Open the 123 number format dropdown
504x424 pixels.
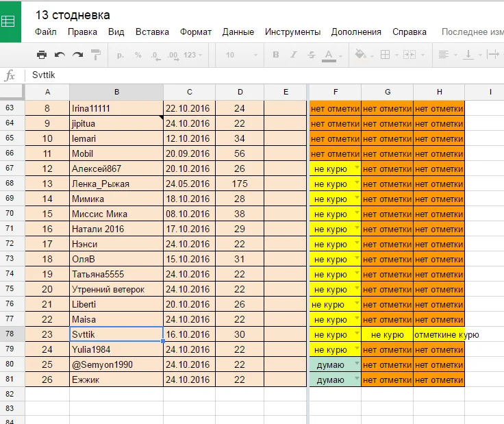pos(193,55)
